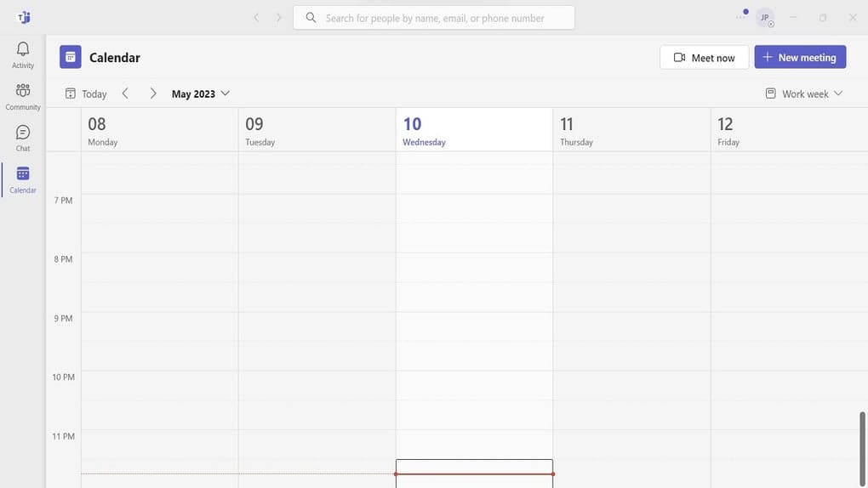Show the next week in the calendar
Screen dimensions: 868x488
(x=153, y=94)
